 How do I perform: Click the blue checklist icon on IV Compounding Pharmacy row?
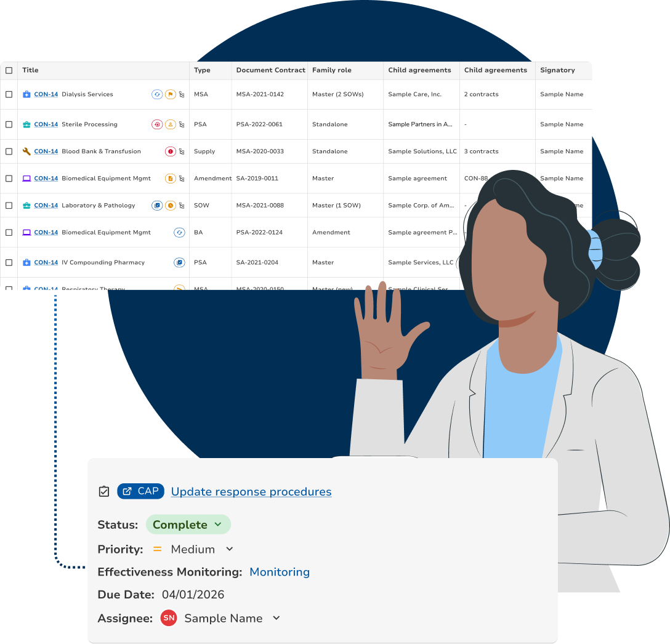point(179,262)
